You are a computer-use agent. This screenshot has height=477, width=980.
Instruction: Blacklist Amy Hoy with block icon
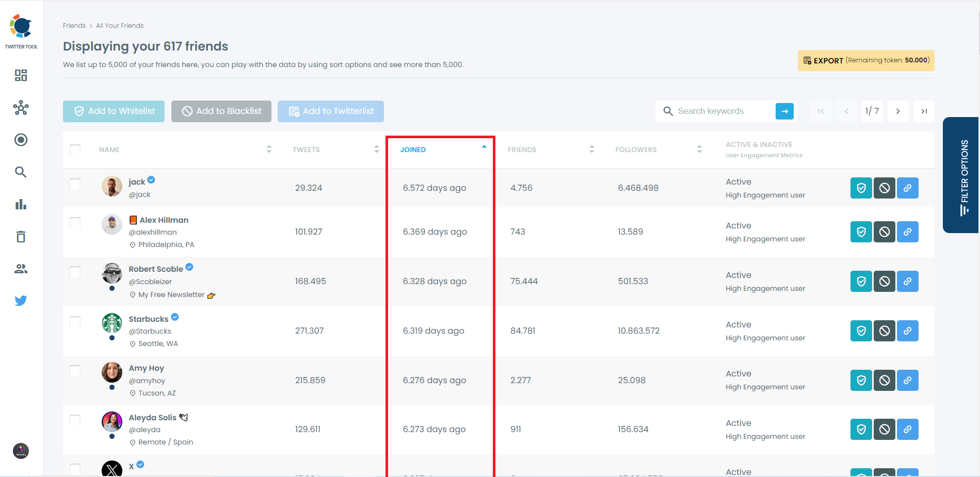[884, 381]
